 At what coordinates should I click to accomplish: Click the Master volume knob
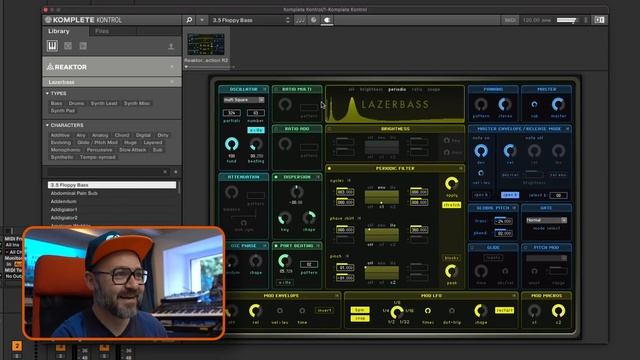(x=558, y=104)
